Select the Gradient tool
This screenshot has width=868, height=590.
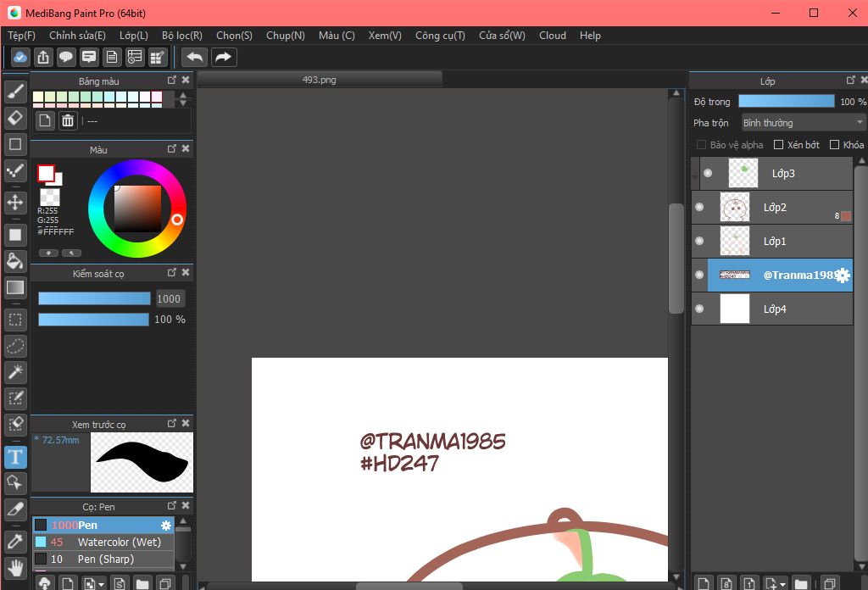[15, 287]
